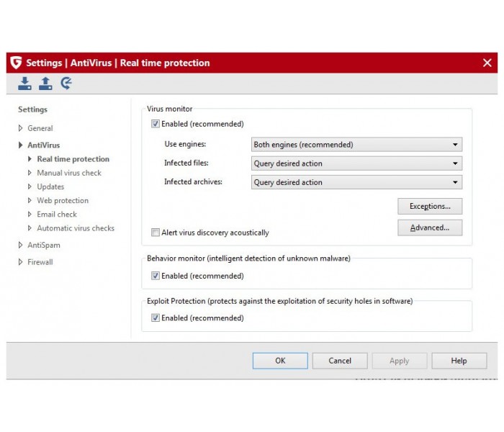Select General settings category label
504x432 pixels.
(x=40, y=128)
